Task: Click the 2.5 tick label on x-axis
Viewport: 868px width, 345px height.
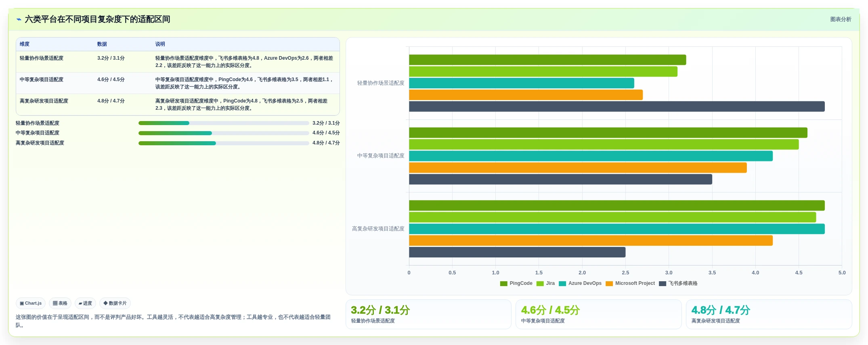Action: tap(625, 273)
